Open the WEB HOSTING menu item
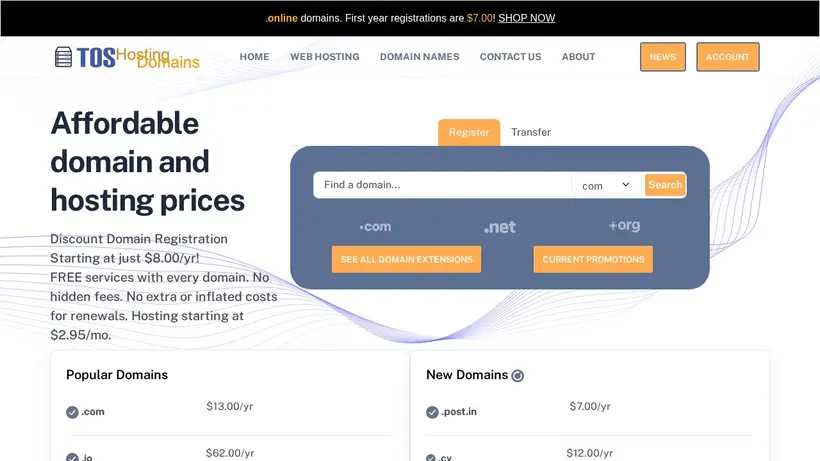Image resolution: width=820 pixels, height=461 pixels. tap(325, 57)
